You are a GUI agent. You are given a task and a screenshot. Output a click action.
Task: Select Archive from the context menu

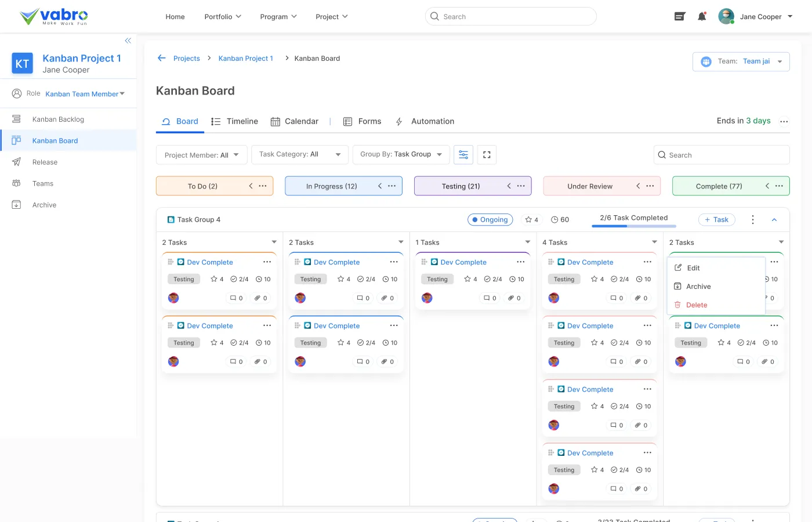click(x=698, y=287)
